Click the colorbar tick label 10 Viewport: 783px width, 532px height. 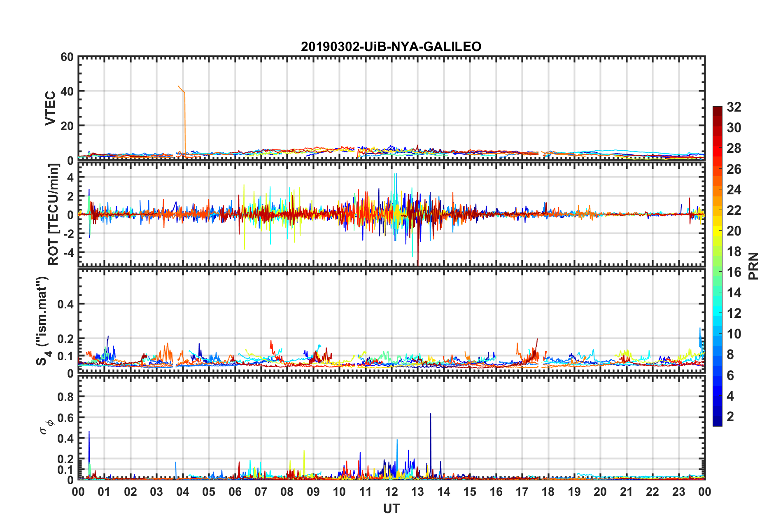click(734, 334)
